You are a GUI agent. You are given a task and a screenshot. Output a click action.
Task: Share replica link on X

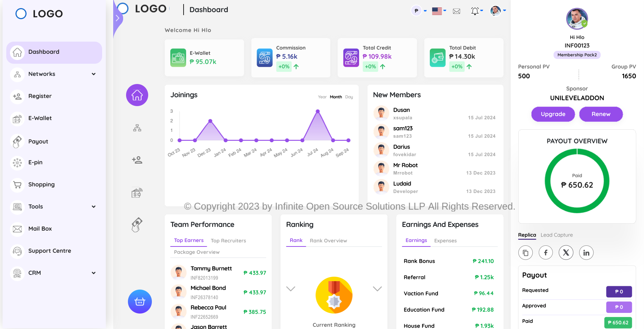click(566, 253)
